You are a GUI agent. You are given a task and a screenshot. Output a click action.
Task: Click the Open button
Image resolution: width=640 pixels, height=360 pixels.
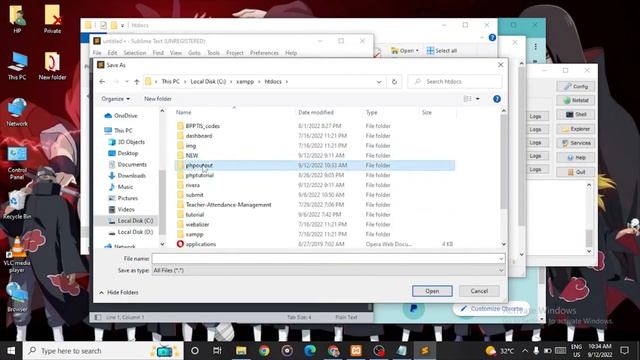coord(432,291)
